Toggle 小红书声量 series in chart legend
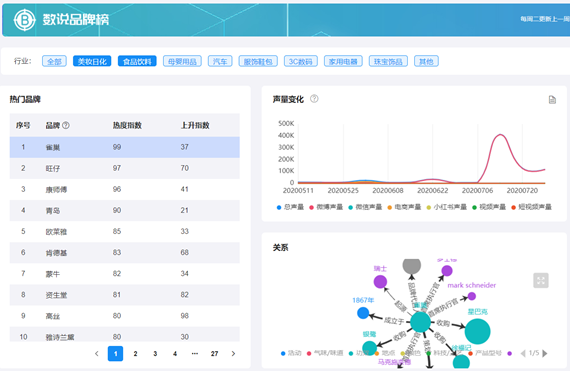Viewport: 570px width, 371px height. click(x=446, y=207)
